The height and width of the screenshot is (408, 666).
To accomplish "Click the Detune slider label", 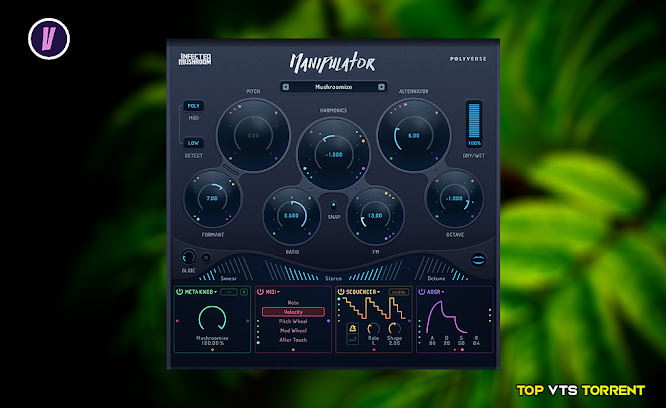I will coord(436,279).
